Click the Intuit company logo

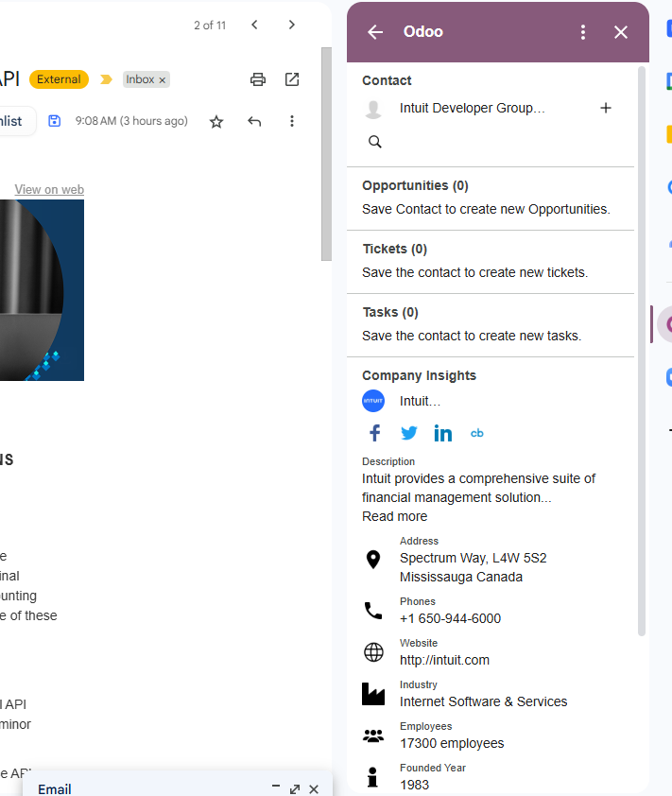373,401
